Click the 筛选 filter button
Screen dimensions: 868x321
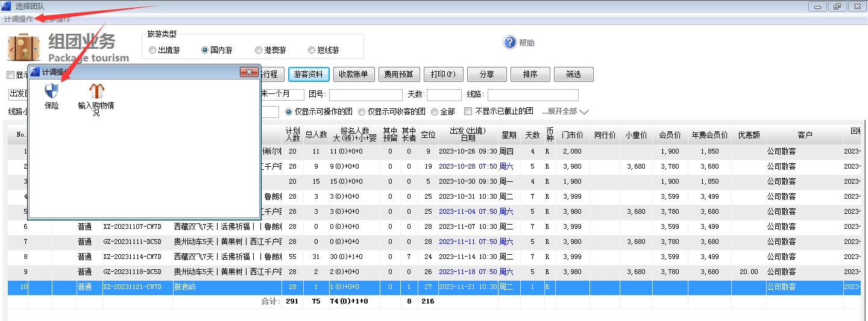(573, 74)
